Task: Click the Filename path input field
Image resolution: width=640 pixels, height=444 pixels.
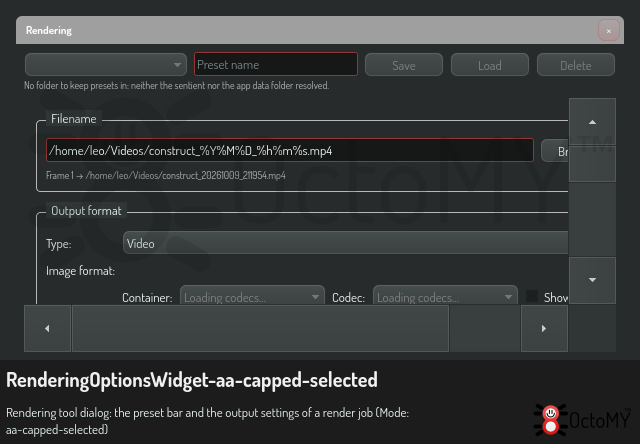Action: (x=290, y=150)
